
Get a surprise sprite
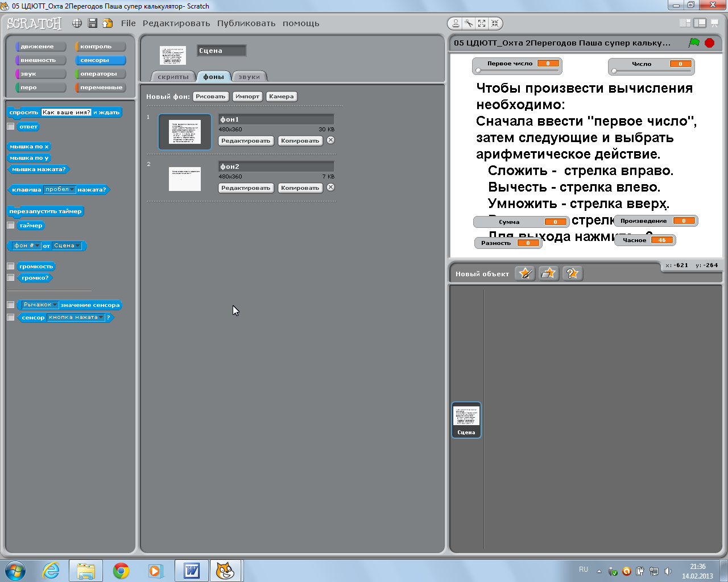click(x=572, y=273)
